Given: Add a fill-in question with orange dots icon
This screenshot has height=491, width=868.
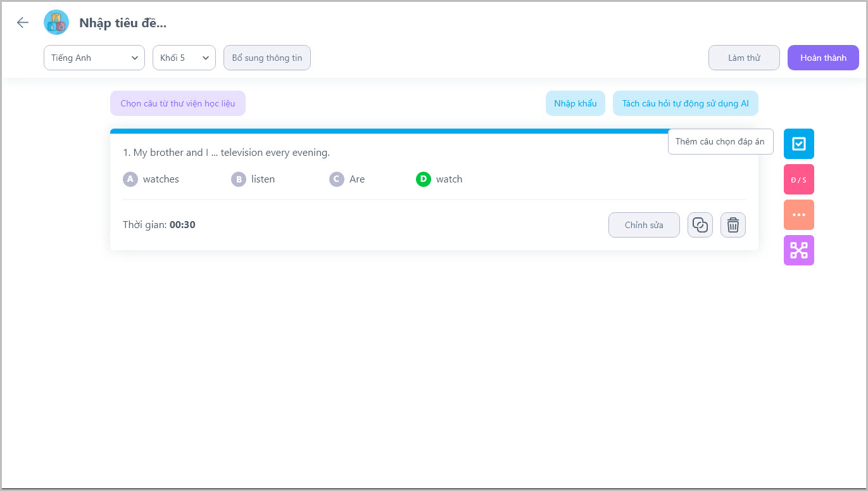Looking at the screenshot, I should point(799,215).
